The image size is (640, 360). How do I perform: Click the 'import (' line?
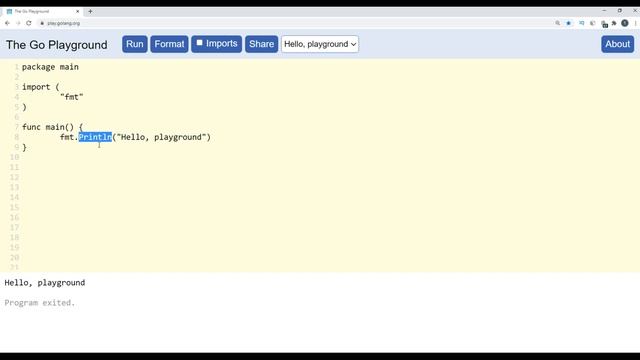[x=40, y=87]
